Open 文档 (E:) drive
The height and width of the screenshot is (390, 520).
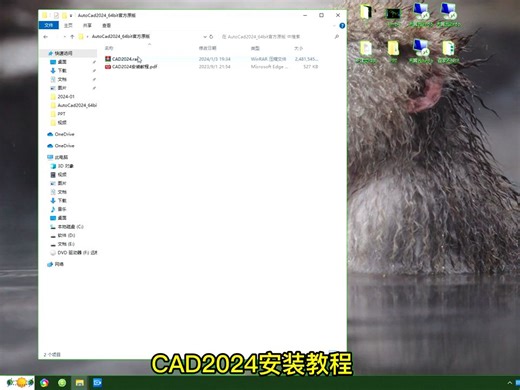pos(66,244)
